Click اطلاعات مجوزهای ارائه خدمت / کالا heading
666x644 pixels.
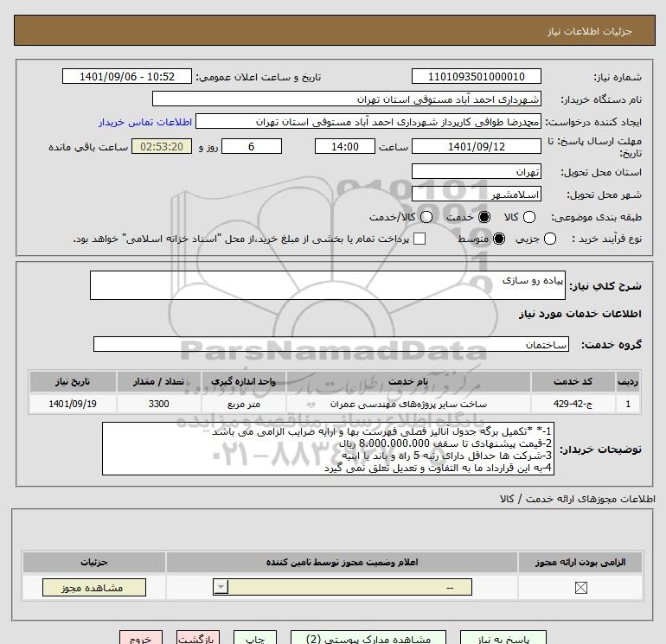point(578,499)
